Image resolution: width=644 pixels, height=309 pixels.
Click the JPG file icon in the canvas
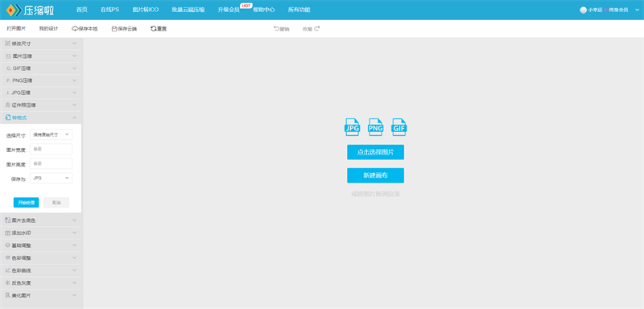353,127
